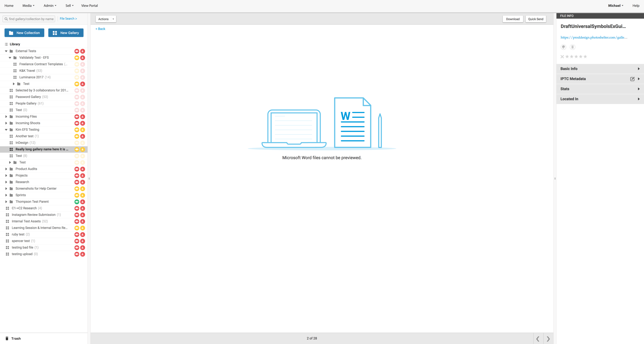Viewport: 644px width, 344px height.
Task: Open the Sell menu
Action: [69, 6]
